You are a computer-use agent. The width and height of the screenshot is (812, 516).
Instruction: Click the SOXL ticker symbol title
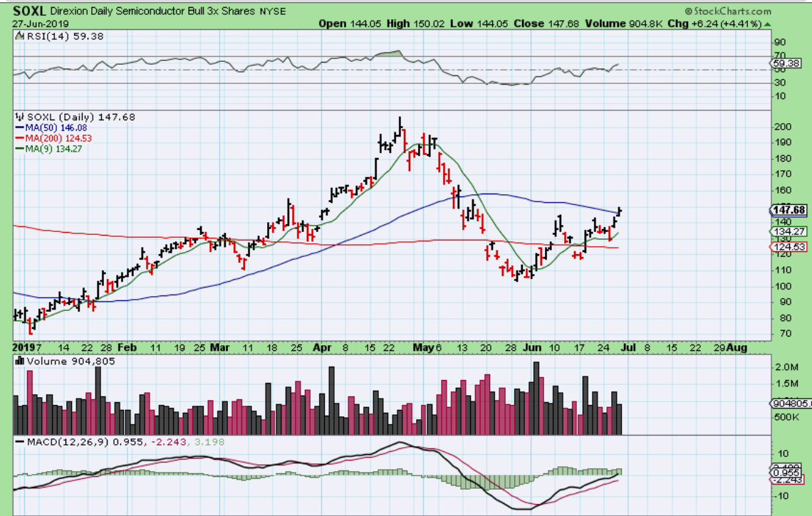[x=29, y=11]
